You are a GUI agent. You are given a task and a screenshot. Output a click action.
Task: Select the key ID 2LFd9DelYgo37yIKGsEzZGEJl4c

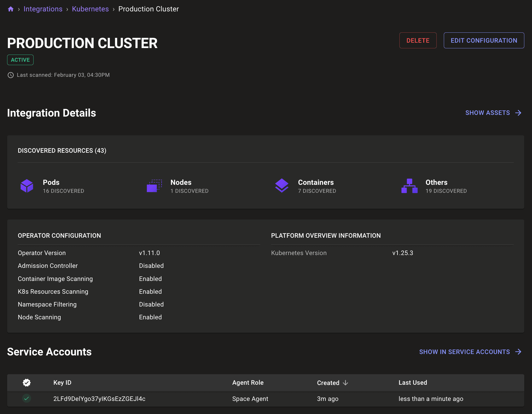100,399
